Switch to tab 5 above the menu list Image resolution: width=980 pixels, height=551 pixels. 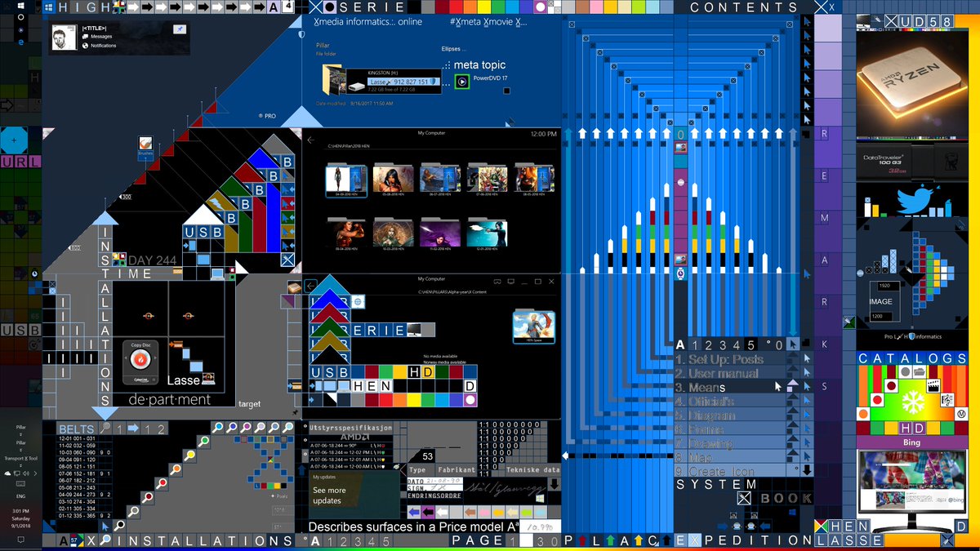(752, 344)
